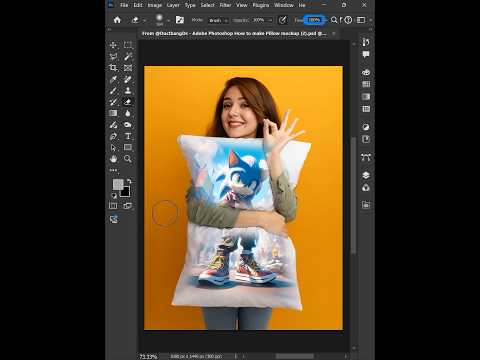Toggle pressure for opacity button

282,20
